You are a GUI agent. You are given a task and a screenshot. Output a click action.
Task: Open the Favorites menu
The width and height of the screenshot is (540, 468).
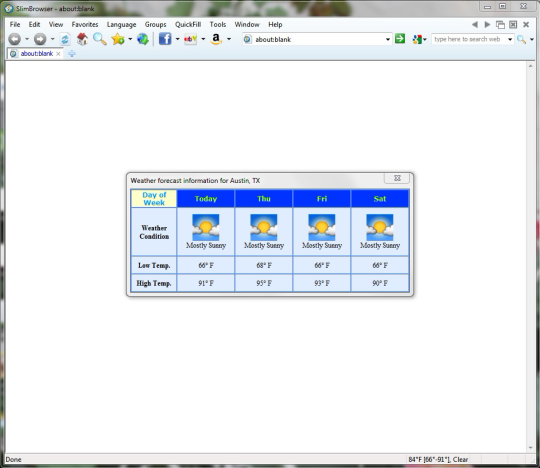pos(85,24)
